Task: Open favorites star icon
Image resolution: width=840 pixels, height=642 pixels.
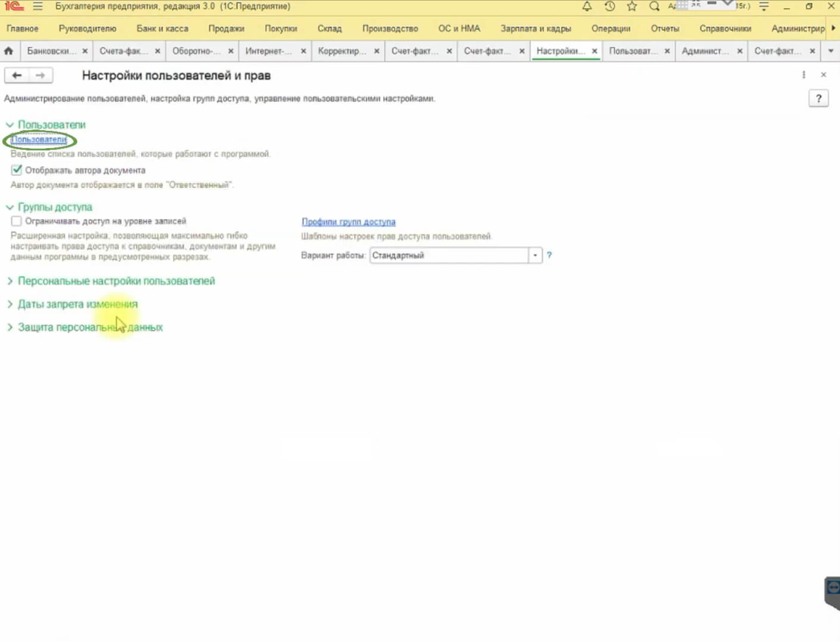Action: (x=632, y=7)
